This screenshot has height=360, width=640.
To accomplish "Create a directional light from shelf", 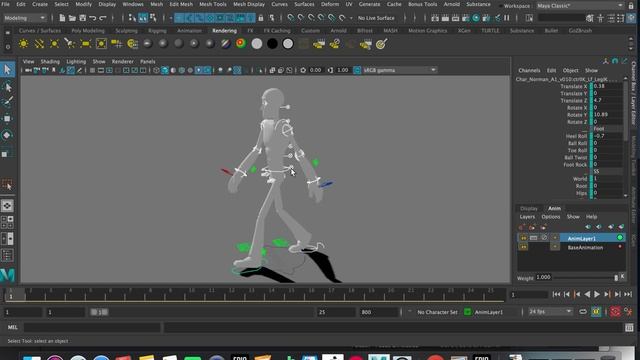I will [39, 44].
